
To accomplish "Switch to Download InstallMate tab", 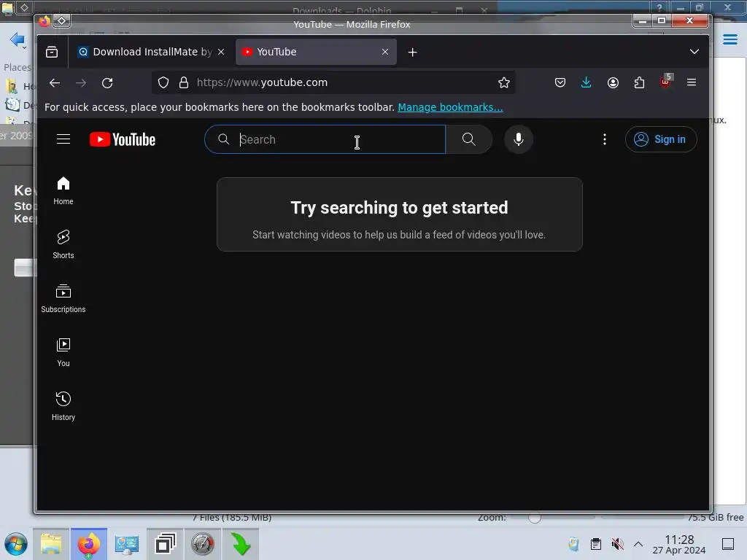I will click(145, 52).
